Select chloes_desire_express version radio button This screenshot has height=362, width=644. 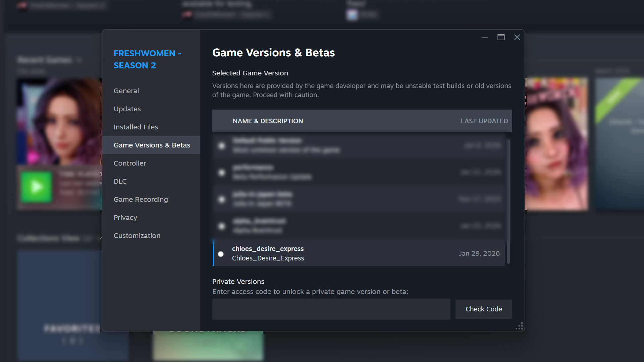click(x=221, y=254)
